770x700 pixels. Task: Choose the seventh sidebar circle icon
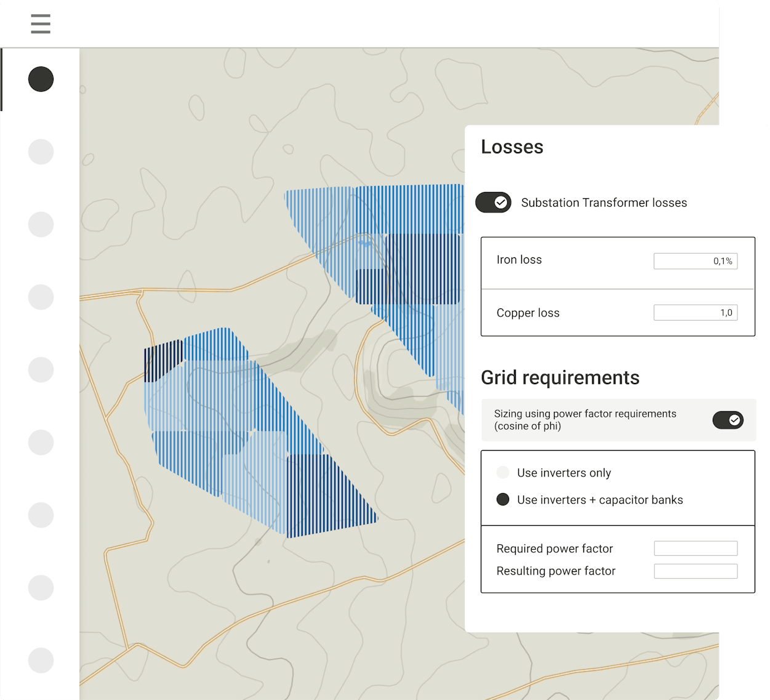coord(41,515)
